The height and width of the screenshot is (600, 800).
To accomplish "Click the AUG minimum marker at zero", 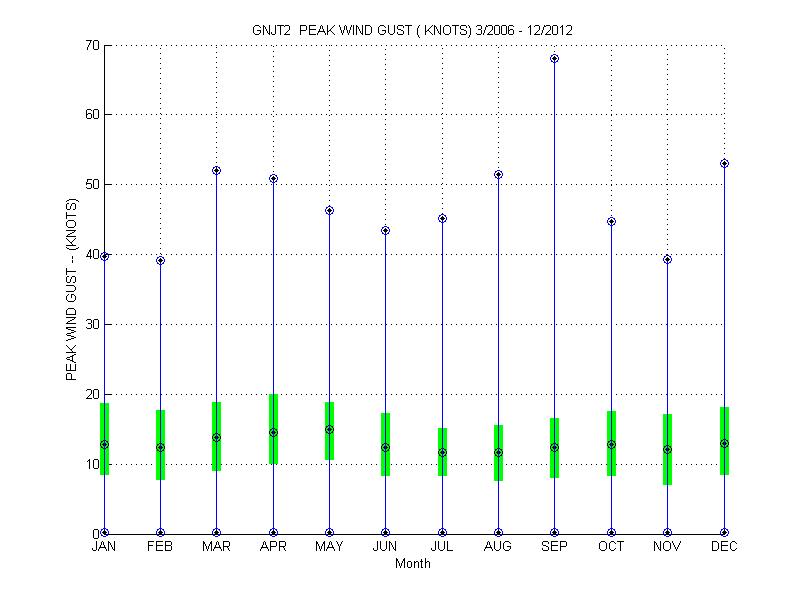I will [x=498, y=533].
